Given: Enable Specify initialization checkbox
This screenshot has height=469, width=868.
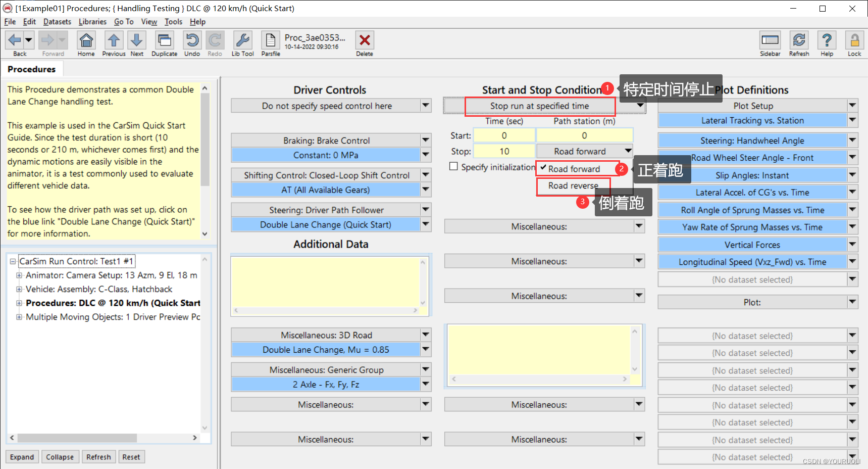Looking at the screenshot, I should click(453, 166).
